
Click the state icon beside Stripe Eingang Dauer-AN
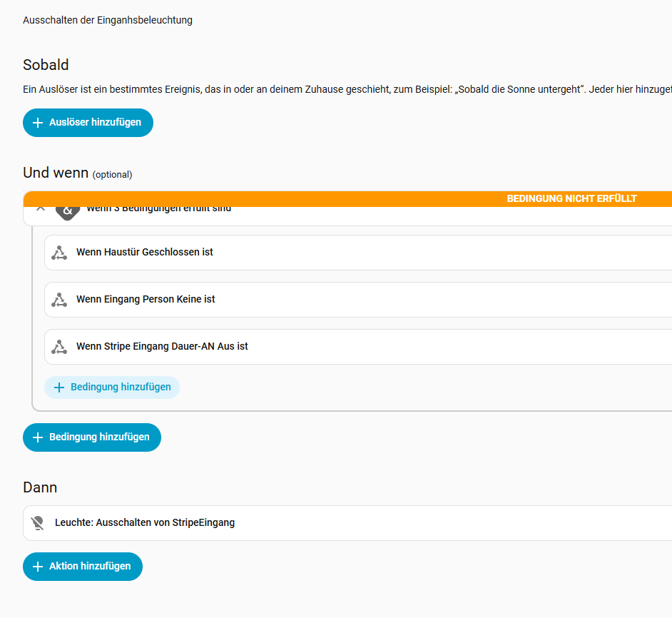tap(59, 347)
